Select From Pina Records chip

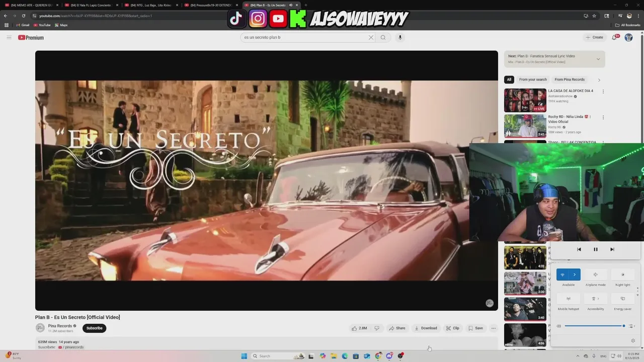point(570,79)
